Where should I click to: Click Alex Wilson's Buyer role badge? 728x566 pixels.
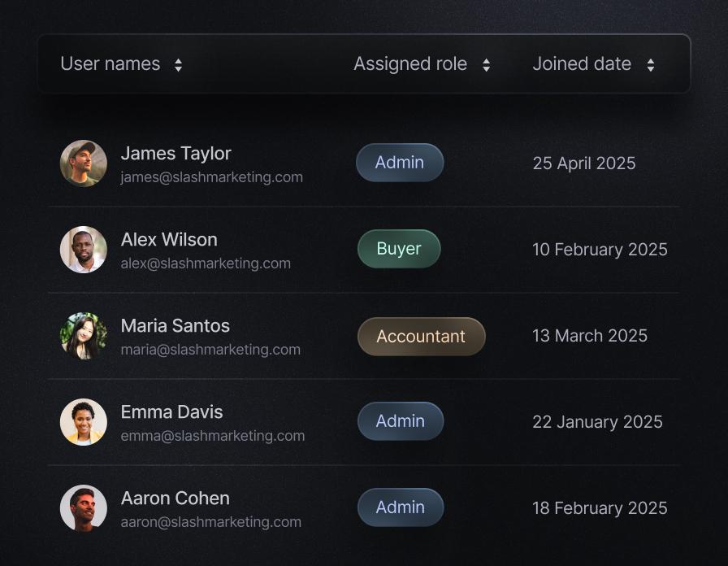click(399, 249)
